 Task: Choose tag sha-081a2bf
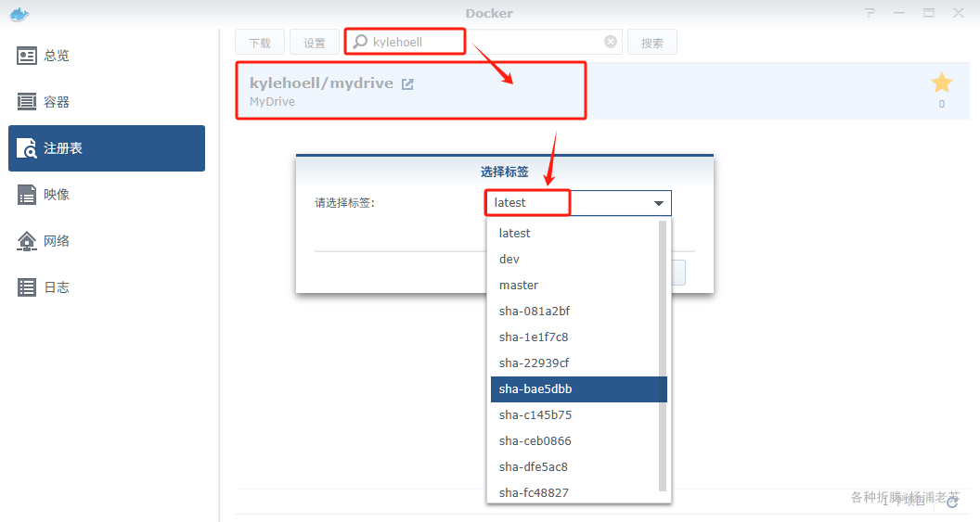[579, 311]
